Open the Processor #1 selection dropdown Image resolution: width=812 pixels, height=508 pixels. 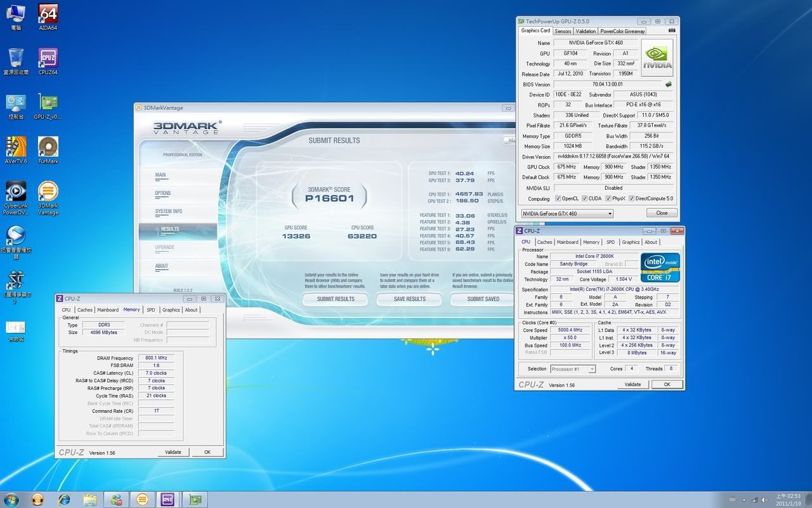click(573, 369)
